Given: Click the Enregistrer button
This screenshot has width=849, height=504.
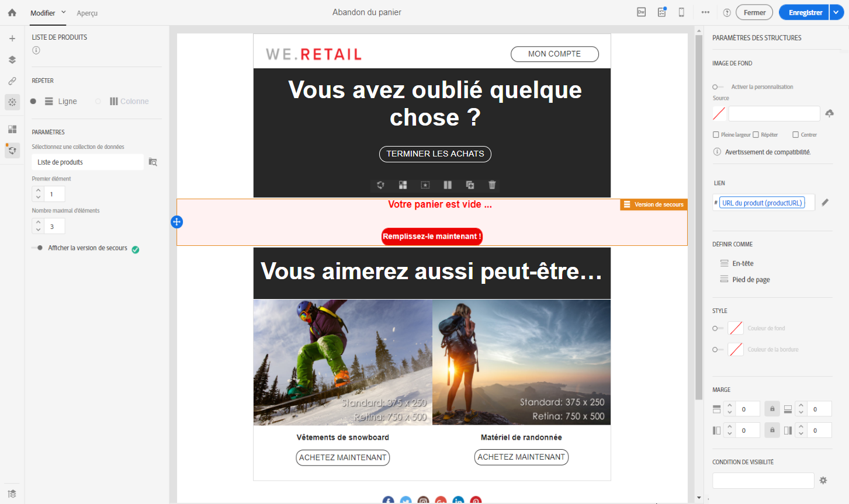Looking at the screenshot, I should click(x=805, y=12).
